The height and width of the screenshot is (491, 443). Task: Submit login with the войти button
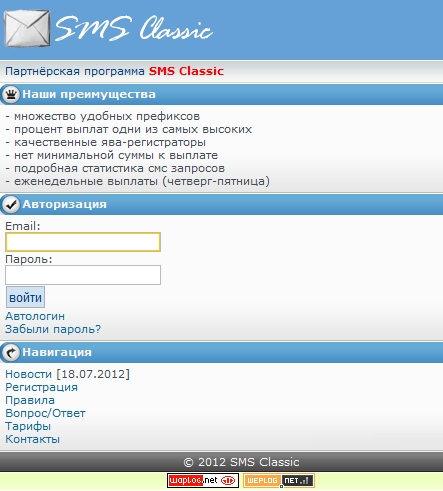click(25, 297)
